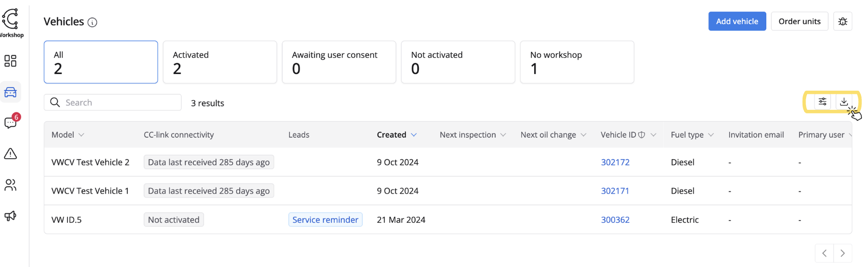868x267 pixels.
Task: Expand the Model column dropdown
Action: pyautogui.click(x=82, y=135)
